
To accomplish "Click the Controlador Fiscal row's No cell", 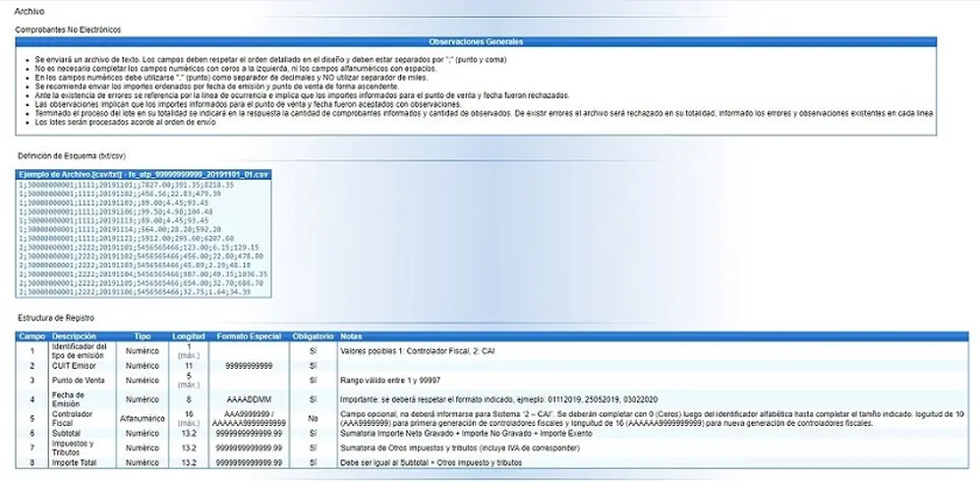I will point(314,419).
